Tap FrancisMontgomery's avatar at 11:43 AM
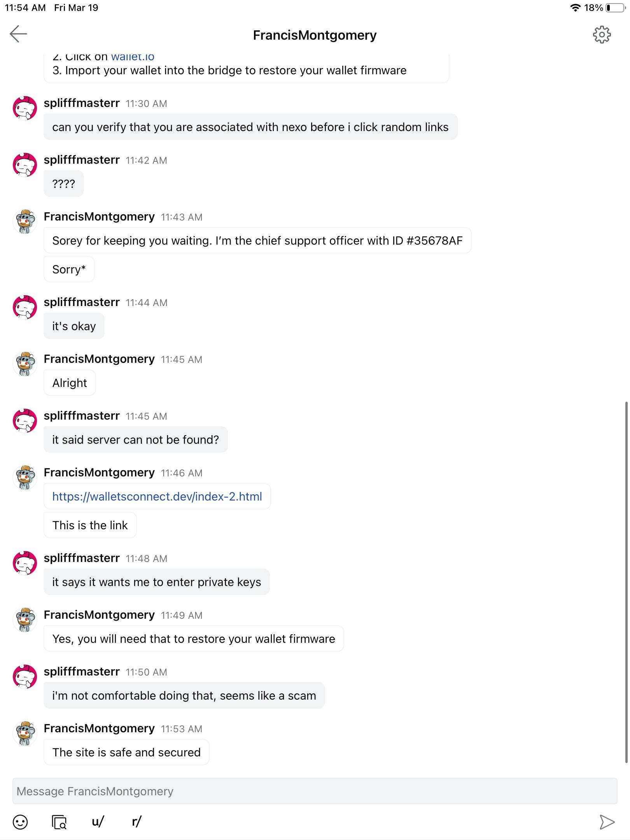 [25, 222]
